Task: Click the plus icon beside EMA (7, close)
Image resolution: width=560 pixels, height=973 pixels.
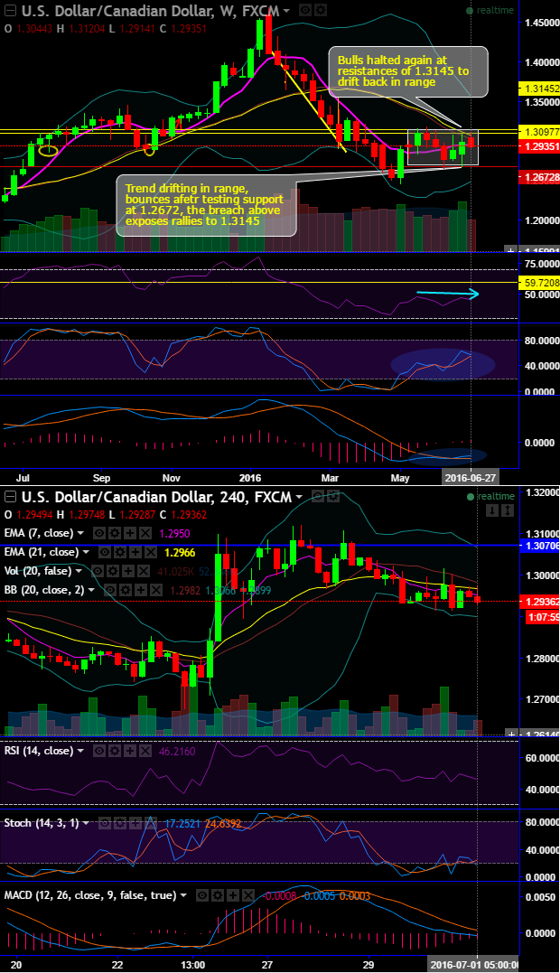Action: [130, 533]
